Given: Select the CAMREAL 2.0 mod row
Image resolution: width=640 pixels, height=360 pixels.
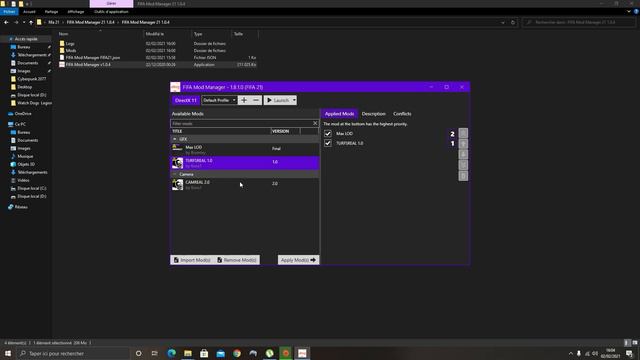Looking at the screenshot, I should tap(245, 184).
